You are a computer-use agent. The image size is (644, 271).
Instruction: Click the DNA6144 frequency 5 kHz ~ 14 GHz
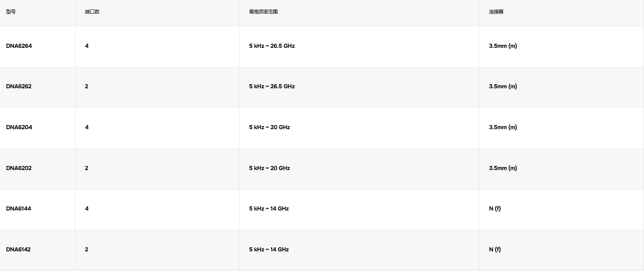(269, 208)
